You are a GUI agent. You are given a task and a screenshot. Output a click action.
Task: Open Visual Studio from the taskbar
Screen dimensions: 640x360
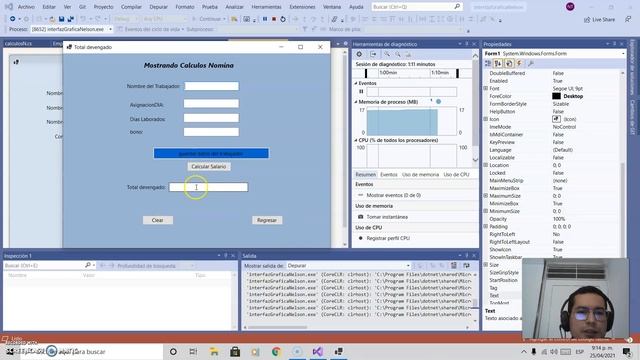[x=318, y=351]
